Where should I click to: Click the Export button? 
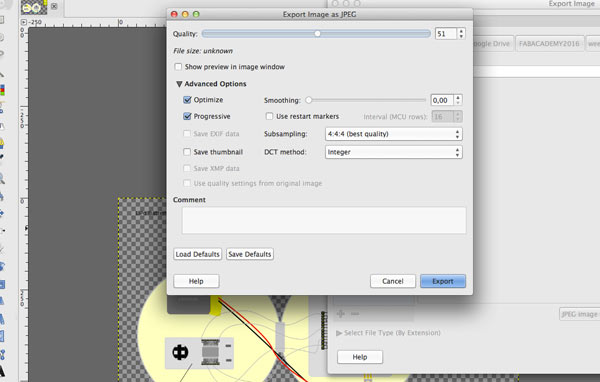pyautogui.click(x=443, y=281)
